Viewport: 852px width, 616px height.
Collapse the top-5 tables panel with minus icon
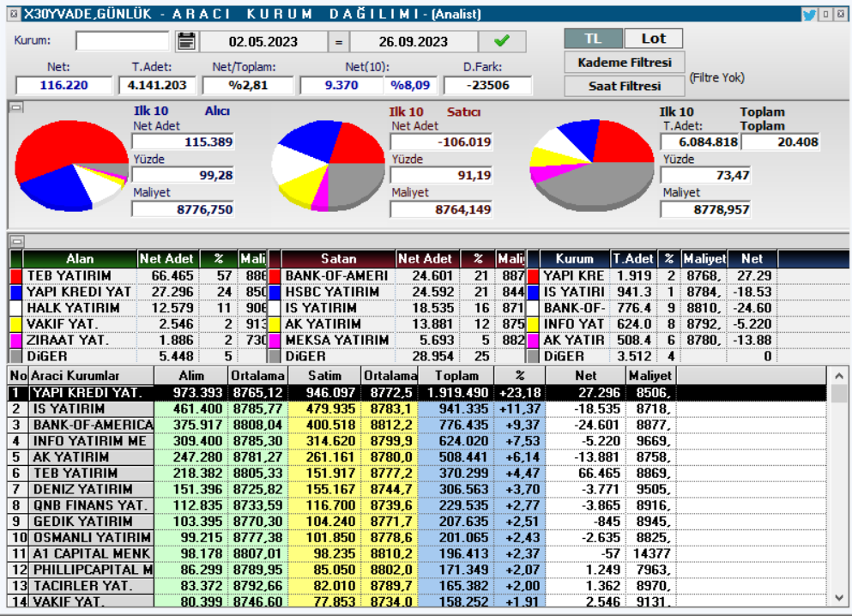pyautogui.click(x=17, y=241)
